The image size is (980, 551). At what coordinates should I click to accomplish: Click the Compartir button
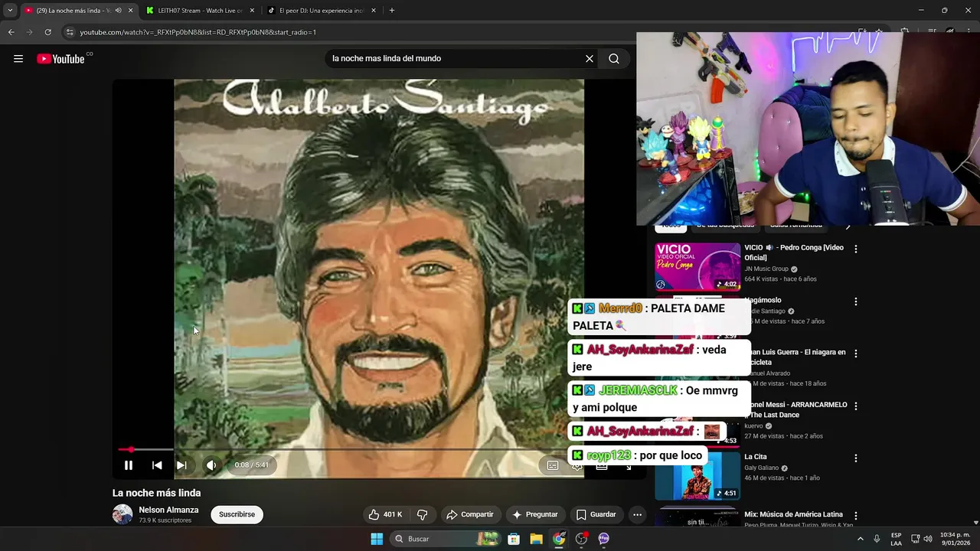coord(470,514)
